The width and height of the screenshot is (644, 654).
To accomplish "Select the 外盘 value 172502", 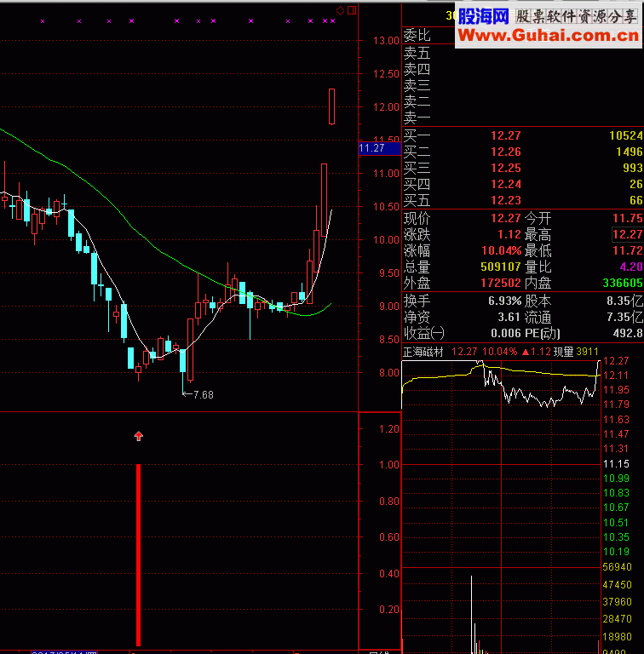I will coord(501,284).
